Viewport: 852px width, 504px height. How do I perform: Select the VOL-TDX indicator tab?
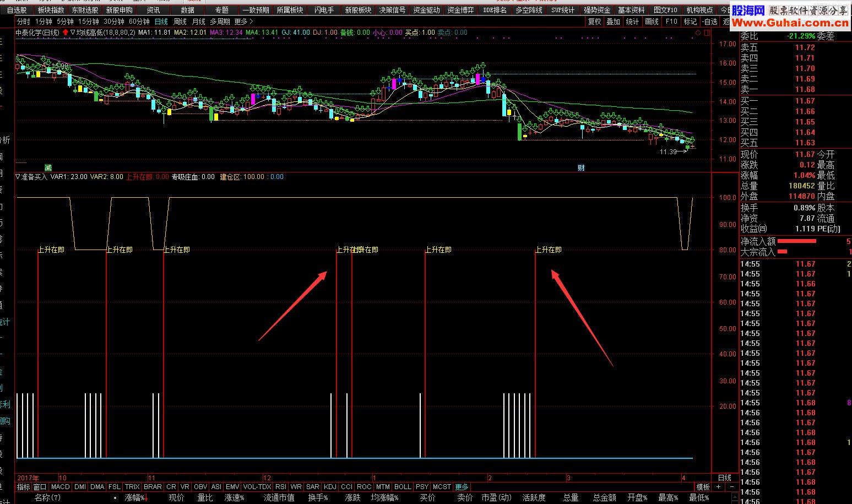(257, 487)
